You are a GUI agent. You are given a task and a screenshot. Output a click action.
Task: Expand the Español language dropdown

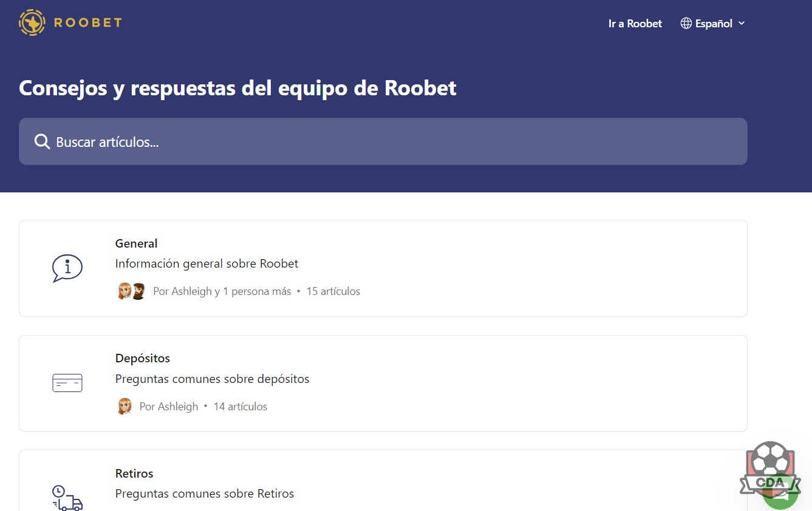tap(713, 24)
